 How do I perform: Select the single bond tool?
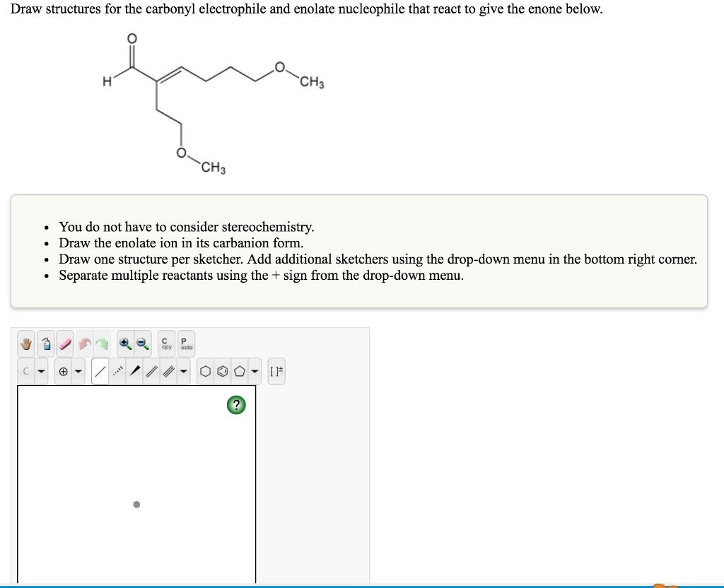coord(100,370)
